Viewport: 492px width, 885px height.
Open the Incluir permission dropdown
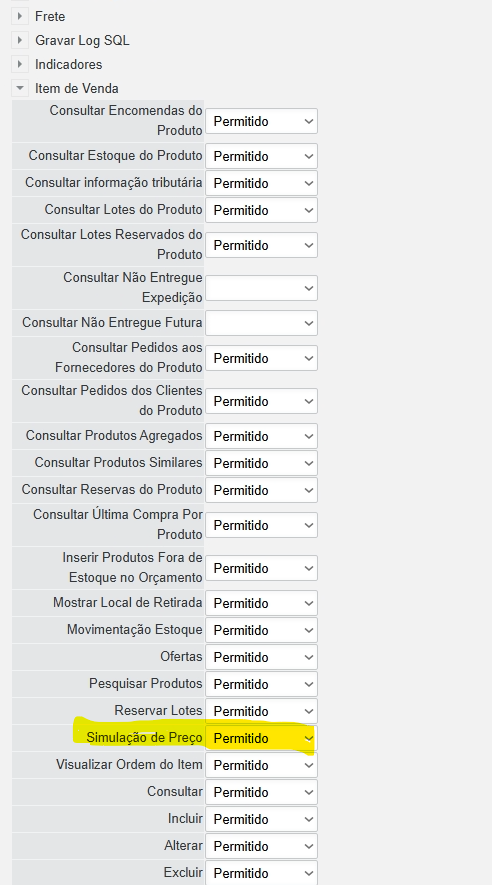click(261, 820)
